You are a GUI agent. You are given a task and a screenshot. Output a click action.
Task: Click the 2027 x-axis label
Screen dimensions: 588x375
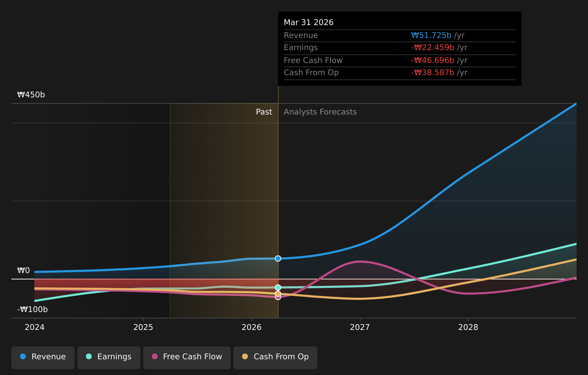click(360, 327)
